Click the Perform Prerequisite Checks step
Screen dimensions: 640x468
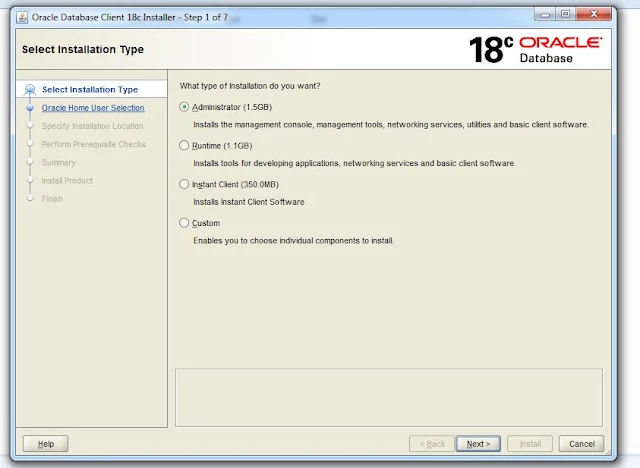(x=93, y=144)
